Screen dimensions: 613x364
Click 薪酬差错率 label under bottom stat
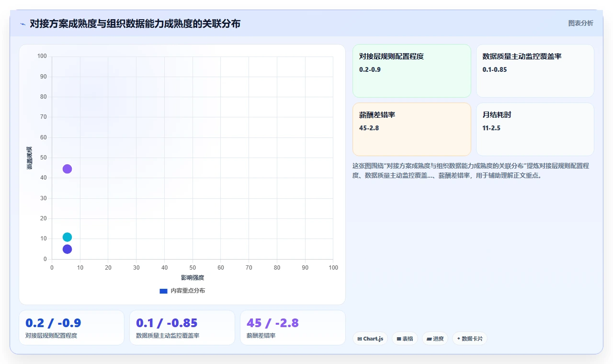point(261,336)
